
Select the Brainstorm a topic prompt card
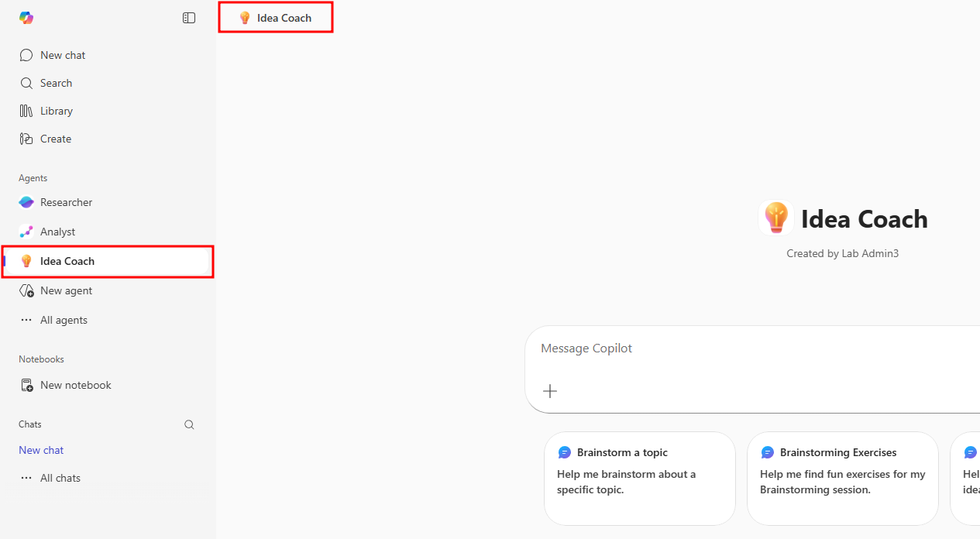coord(640,479)
